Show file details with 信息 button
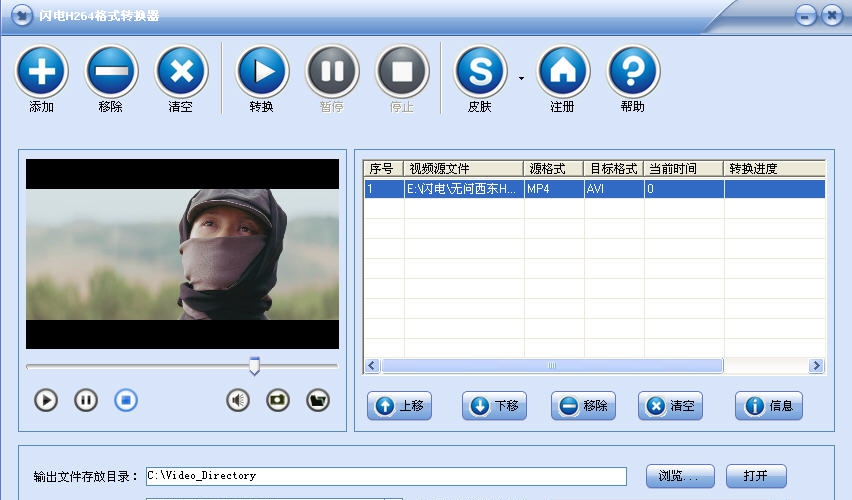This screenshot has height=500, width=852. [769, 406]
